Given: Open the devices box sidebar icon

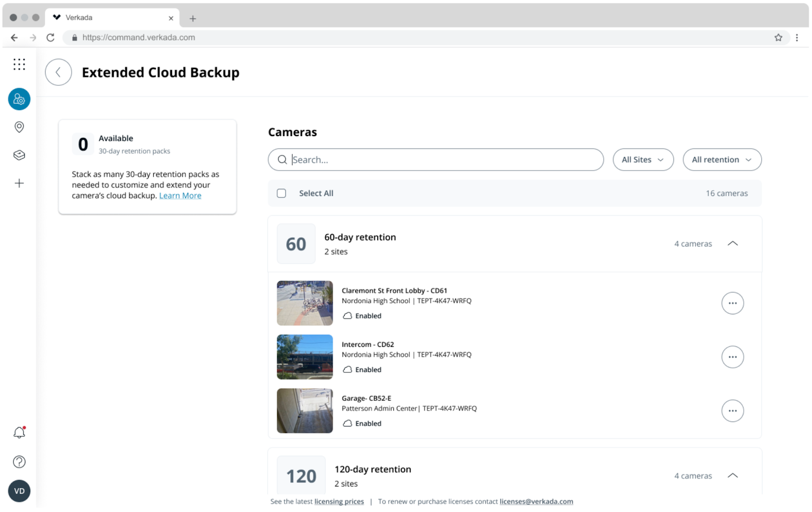Looking at the screenshot, I should [19, 155].
